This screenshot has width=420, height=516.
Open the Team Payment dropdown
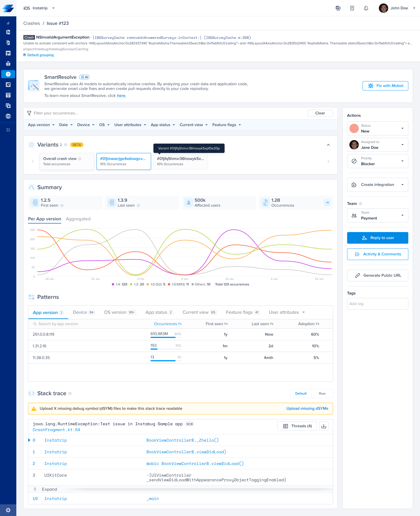pyautogui.click(x=378, y=215)
